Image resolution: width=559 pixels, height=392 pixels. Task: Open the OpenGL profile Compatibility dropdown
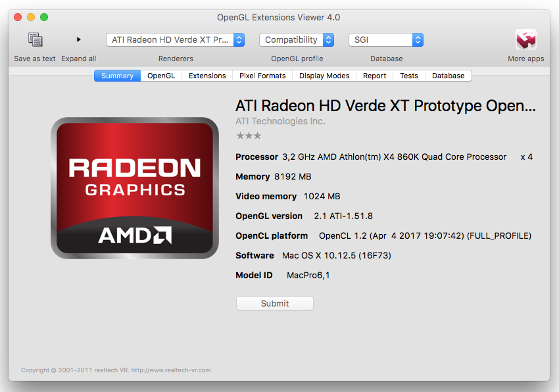tap(297, 40)
